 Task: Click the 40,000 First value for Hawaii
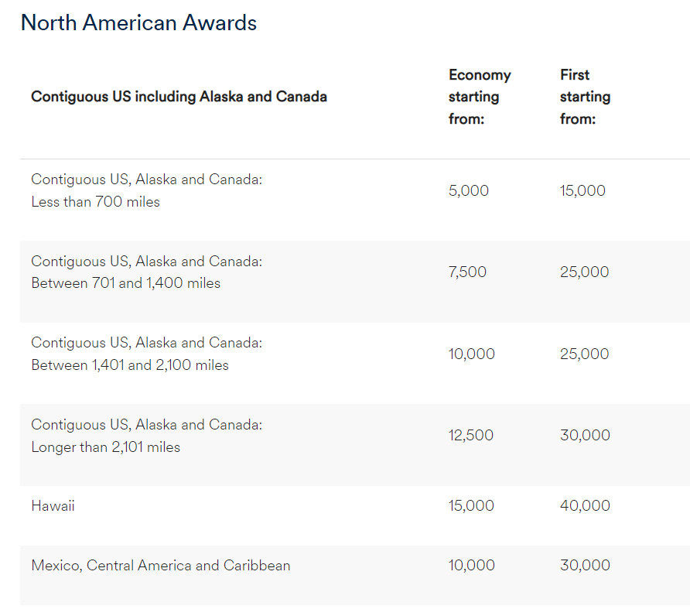pyautogui.click(x=585, y=506)
